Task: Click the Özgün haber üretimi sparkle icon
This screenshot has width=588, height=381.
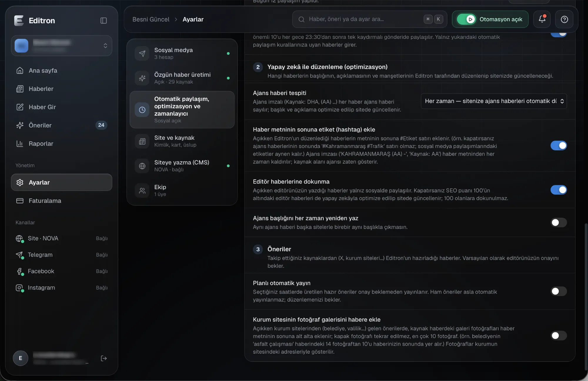Action: [142, 78]
